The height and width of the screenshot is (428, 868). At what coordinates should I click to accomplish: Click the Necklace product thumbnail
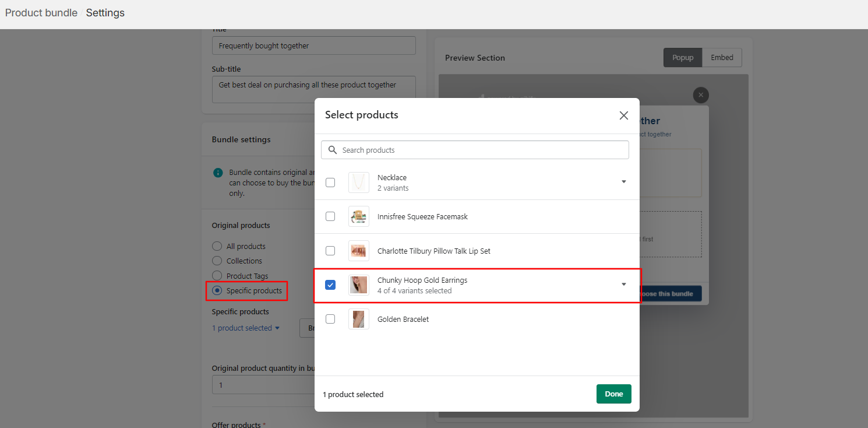[359, 183]
